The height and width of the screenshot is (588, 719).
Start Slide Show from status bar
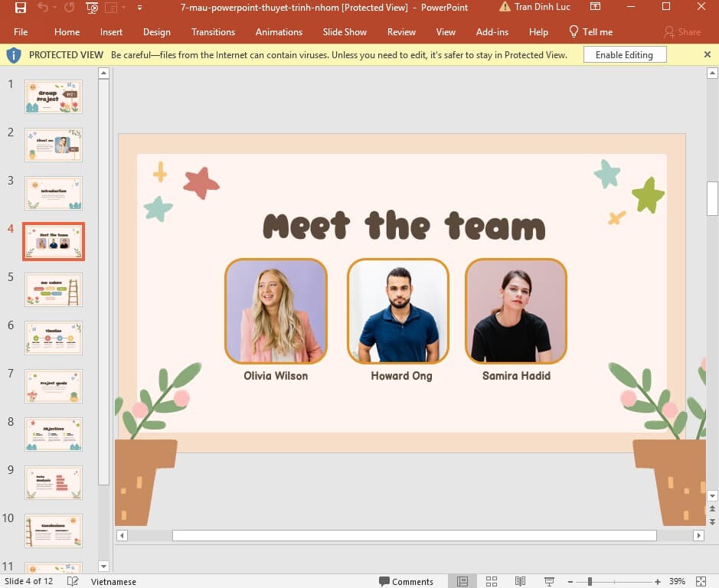(548, 581)
